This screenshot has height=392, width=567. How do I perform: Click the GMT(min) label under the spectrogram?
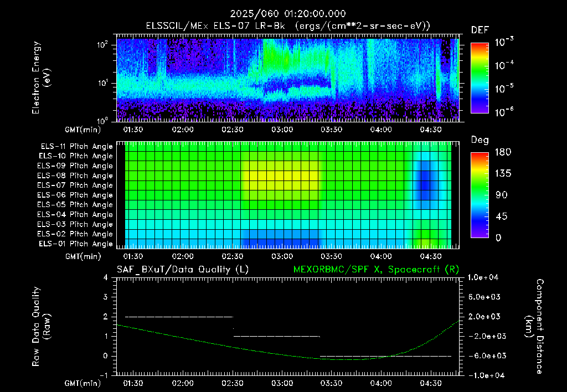click(x=83, y=130)
